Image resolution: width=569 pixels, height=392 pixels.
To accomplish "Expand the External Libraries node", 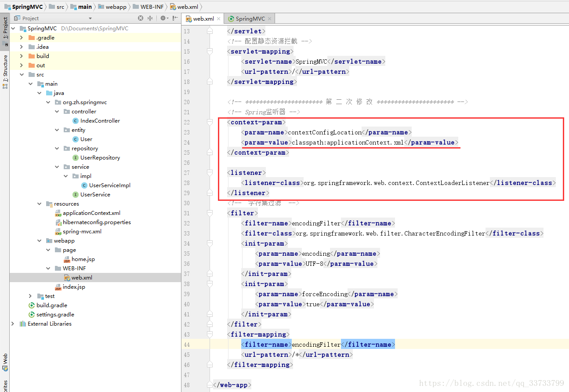I will pyautogui.click(x=12, y=323).
